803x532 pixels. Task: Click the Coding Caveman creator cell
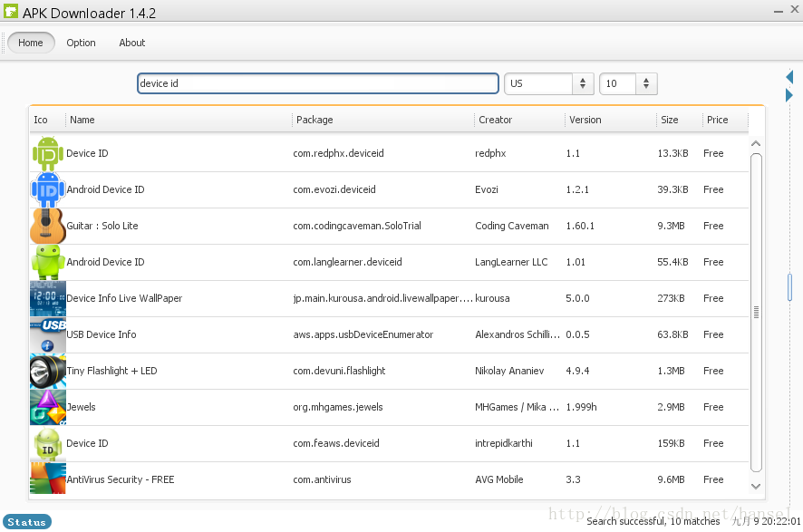pyautogui.click(x=511, y=226)
